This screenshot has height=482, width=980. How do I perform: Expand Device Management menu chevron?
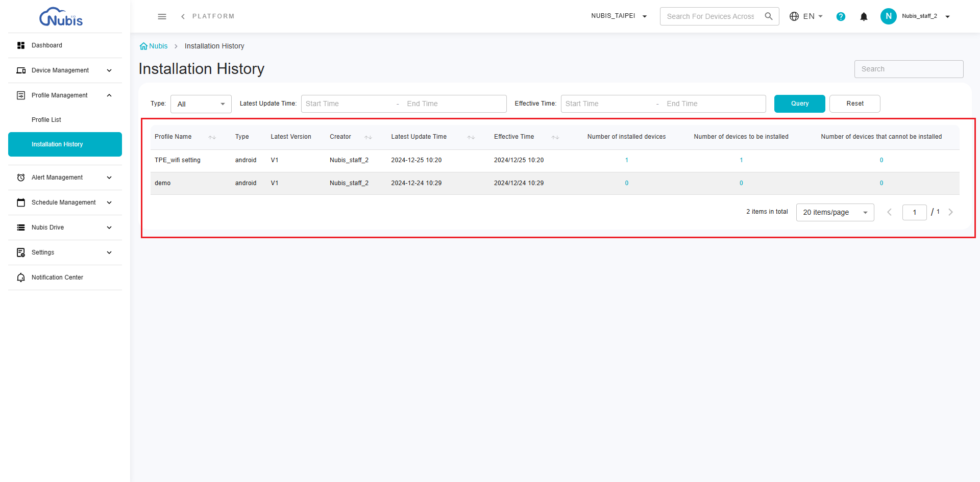coord(109,70)
